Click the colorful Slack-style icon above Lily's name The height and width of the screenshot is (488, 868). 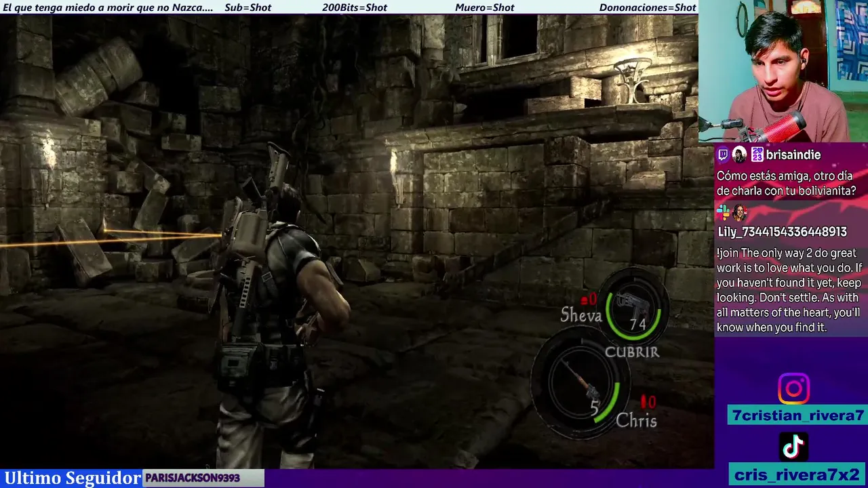[x=723, y=213]
